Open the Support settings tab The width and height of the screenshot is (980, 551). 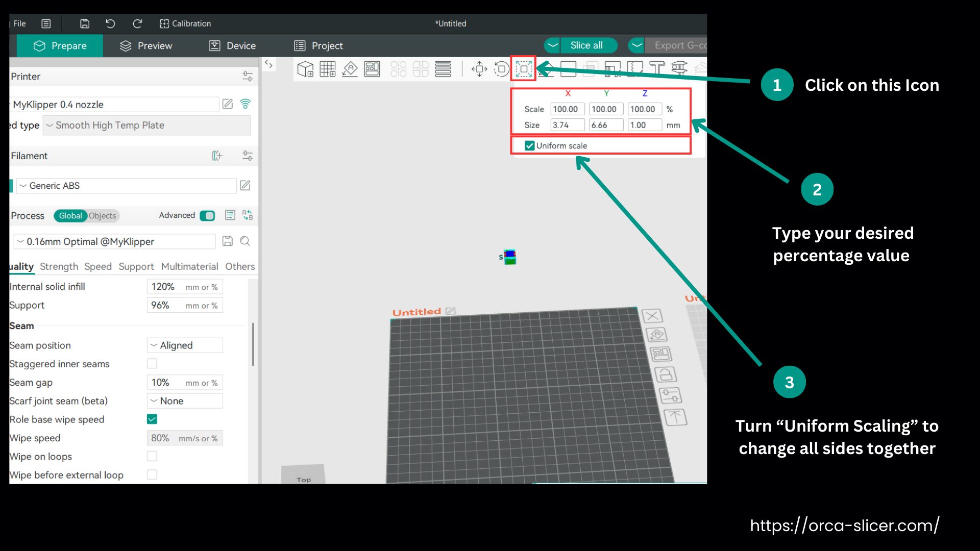pyautogui.click(x=136, y=266)
